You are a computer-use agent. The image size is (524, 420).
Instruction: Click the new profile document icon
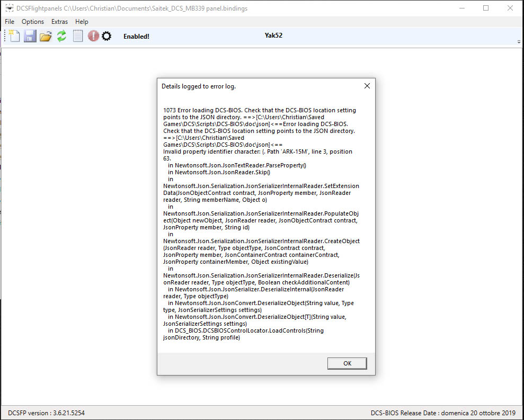coord(14,36)
